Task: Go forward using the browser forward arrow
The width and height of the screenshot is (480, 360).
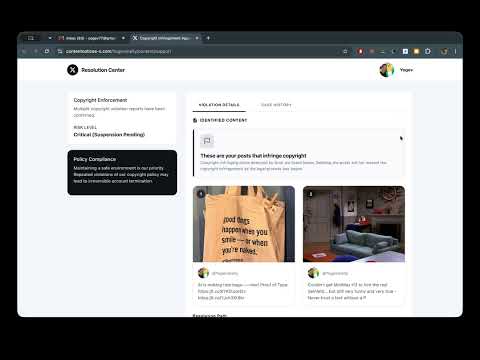Action: pyautogui.click(x=35, y=51)
